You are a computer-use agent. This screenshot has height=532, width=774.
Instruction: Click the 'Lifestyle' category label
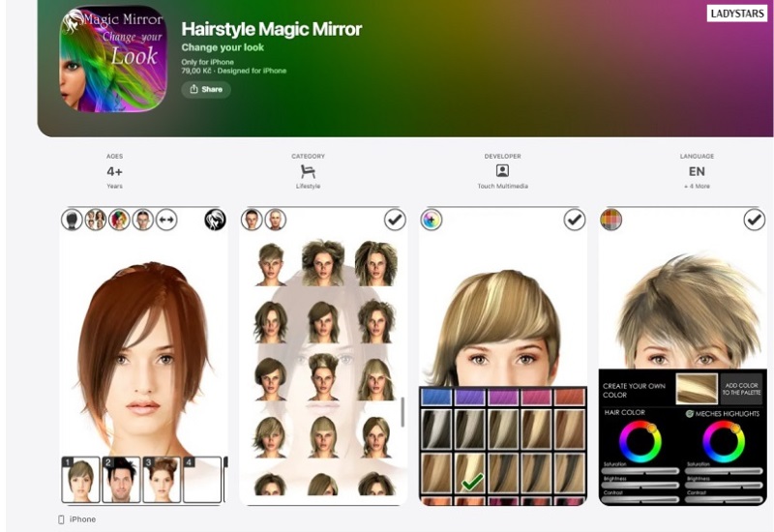pyautogui.click(x=308, y=186)
